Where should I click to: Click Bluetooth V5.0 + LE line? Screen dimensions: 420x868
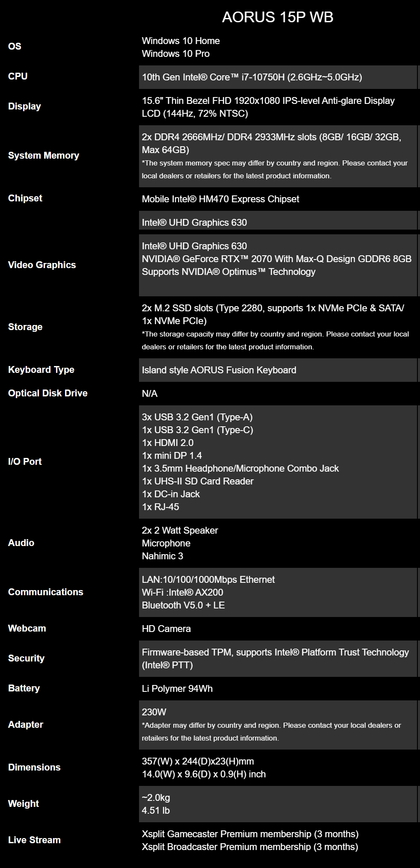point(183,605)
